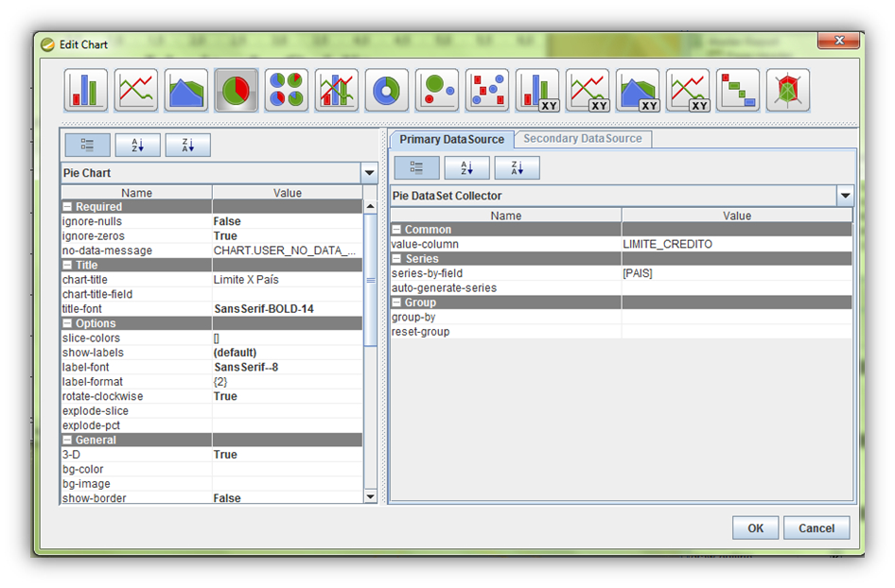The height and width of the screenshot is (588, 895).
Task: Toggle the 3-D True value
Action: click(287, 455)
